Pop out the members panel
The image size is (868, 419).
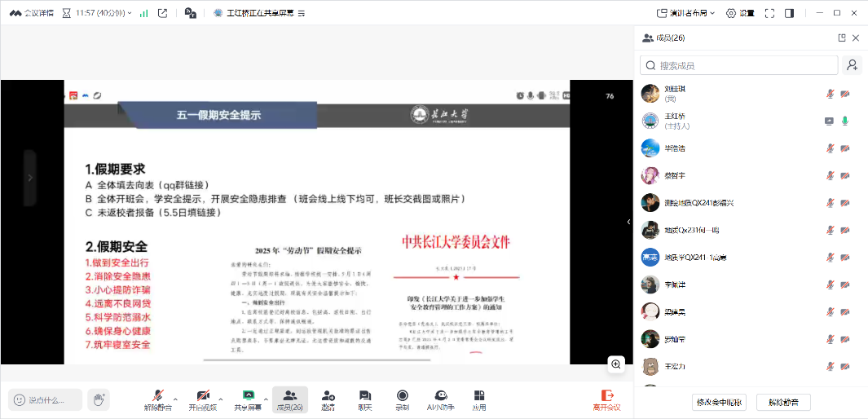[x=842, y=37]
